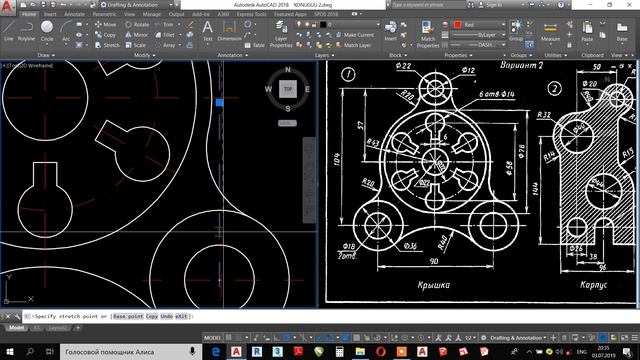Click the Alice voice assistant search box
Screen dimensions: 640x360
[131, 351]
